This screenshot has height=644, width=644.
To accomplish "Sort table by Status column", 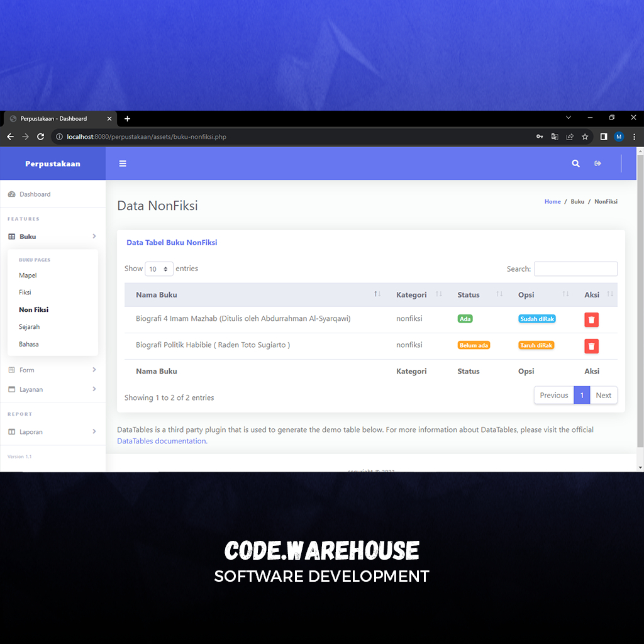I will point(477,294).
